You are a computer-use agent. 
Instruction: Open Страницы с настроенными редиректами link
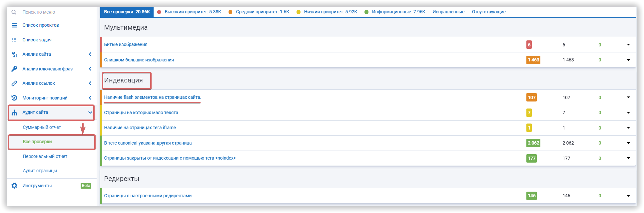tap(148, 196)
